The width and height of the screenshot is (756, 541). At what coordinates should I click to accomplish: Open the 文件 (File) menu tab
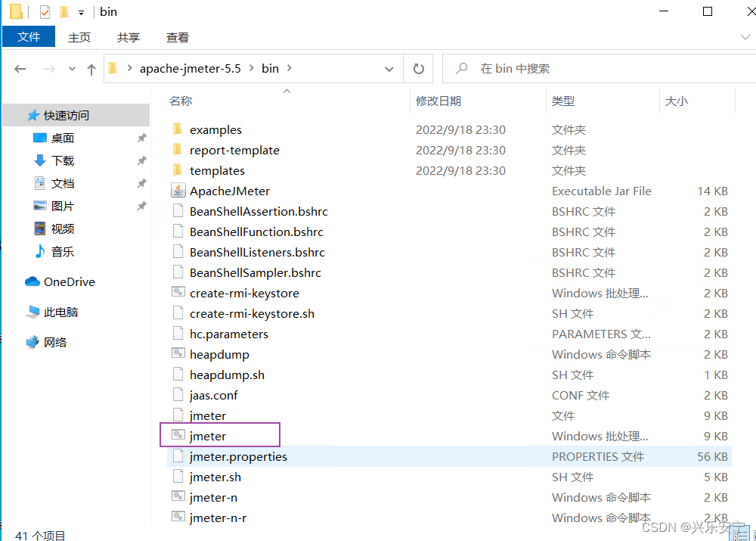coord(29,36)
